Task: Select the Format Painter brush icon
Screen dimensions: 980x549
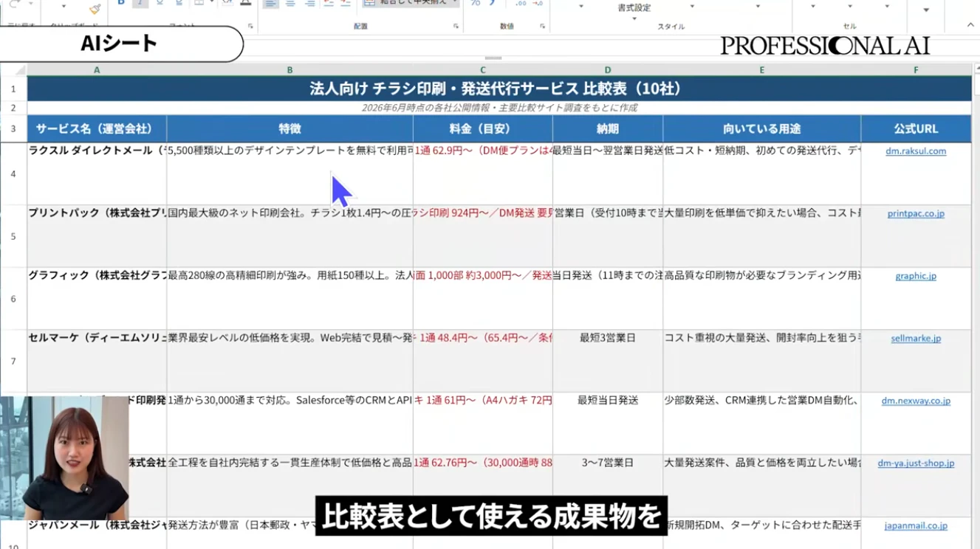Action: (95, 7)
